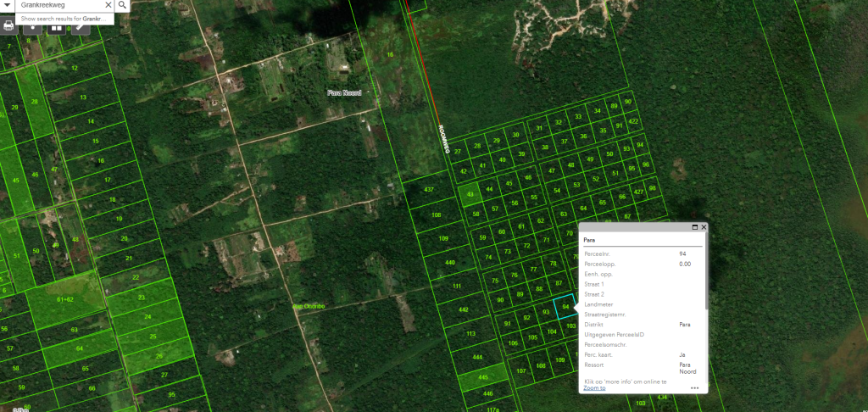
Task: Click the cyan-outlined parcel 94
Action: pos(565,306)
